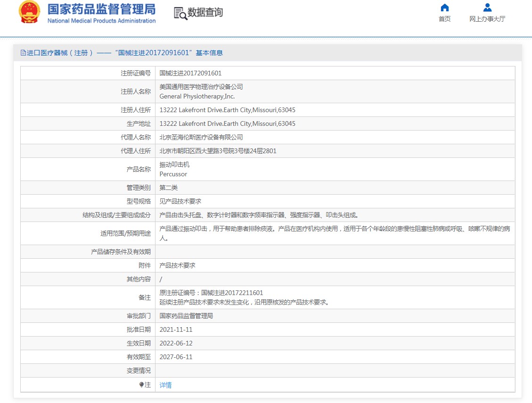Viewport: 532px width, 403px height.
Task: Click the 适用范围/预期用途 description text
Action: tap(335, 233)
